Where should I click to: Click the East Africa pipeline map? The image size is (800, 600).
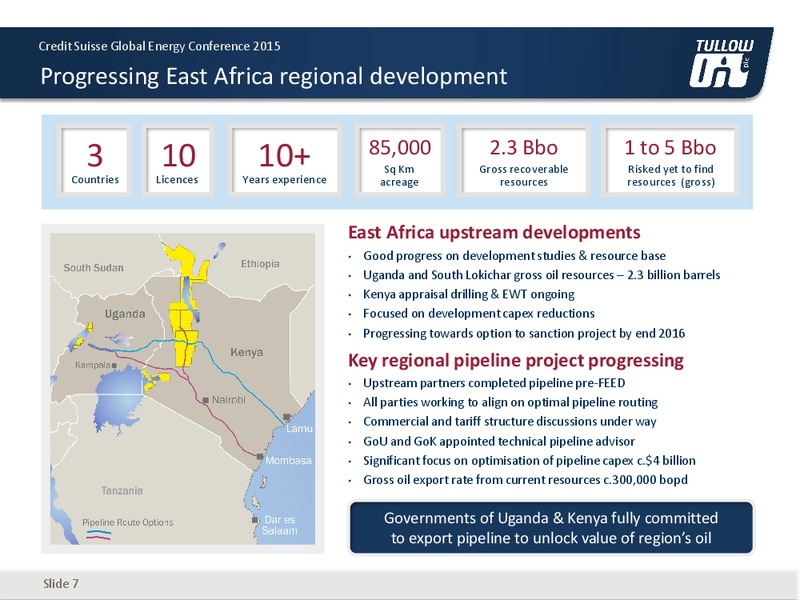coord(183,389)
